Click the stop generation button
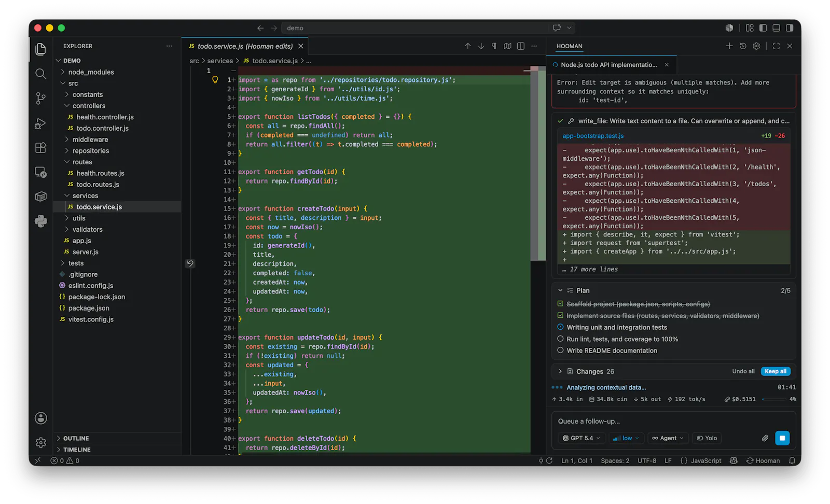 point(782,438)
